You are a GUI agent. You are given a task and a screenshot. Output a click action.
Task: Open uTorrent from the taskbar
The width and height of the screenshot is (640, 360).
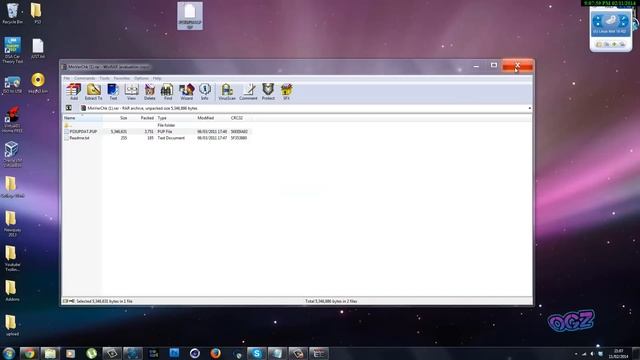click(91, 353)
